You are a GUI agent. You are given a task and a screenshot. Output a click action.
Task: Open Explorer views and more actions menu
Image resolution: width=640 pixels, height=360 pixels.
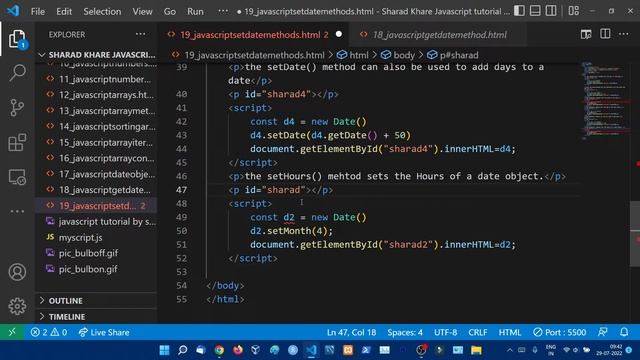pyautogui.click(x=140, y=35)
